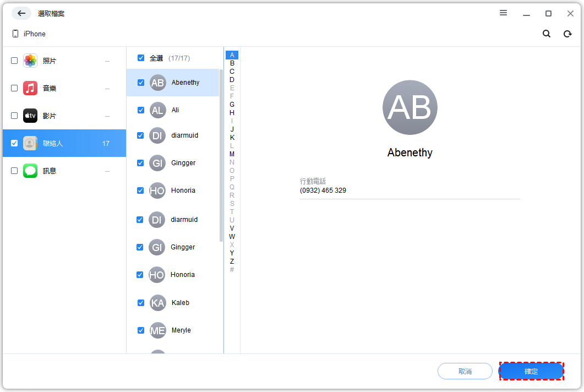Click the search magnifier icon
The width and height of the screenshot is (584, 392).
pyautogui.click(x=547, y=34)
